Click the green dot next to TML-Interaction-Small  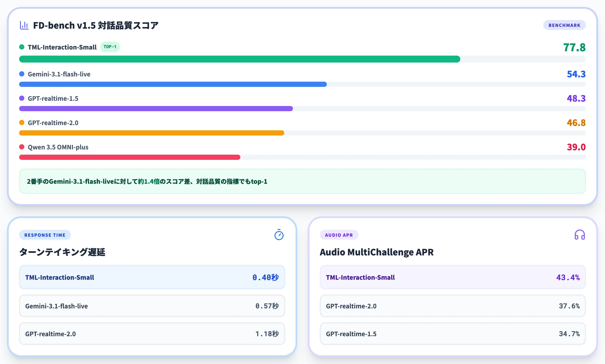click(x=22, y=47)
